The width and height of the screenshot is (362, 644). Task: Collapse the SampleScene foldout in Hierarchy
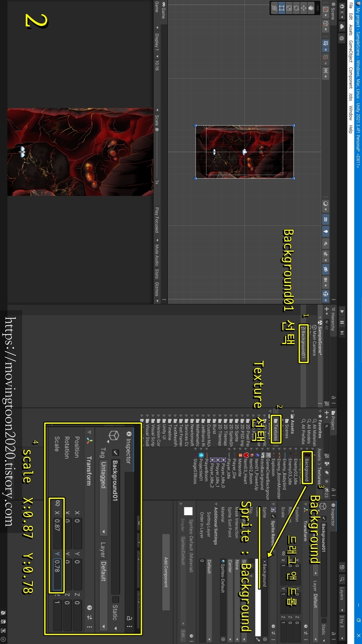320,318
